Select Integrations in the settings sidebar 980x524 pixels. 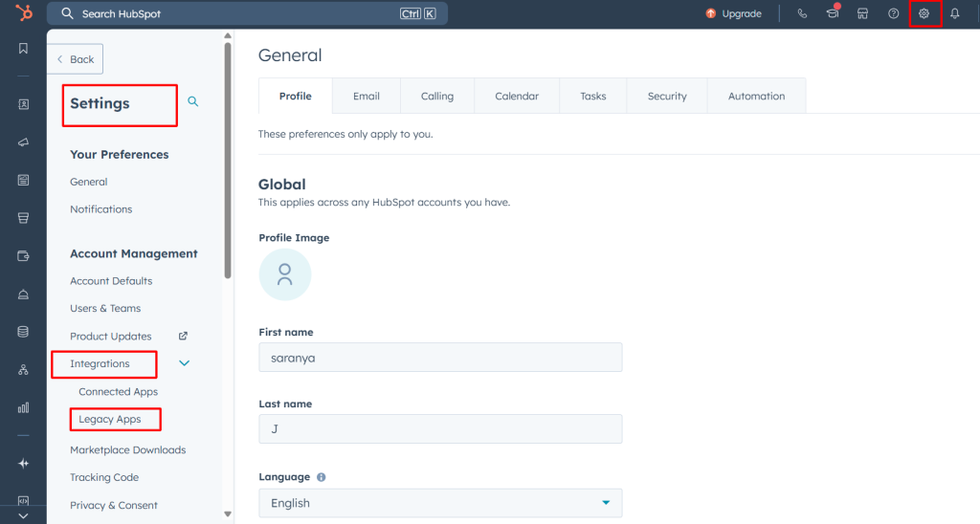pyautogui.click(x=100, y=363)
